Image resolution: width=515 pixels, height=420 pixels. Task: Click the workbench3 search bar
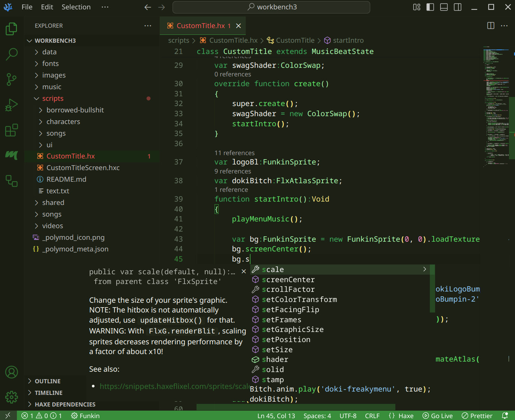(x=271, y=7)
